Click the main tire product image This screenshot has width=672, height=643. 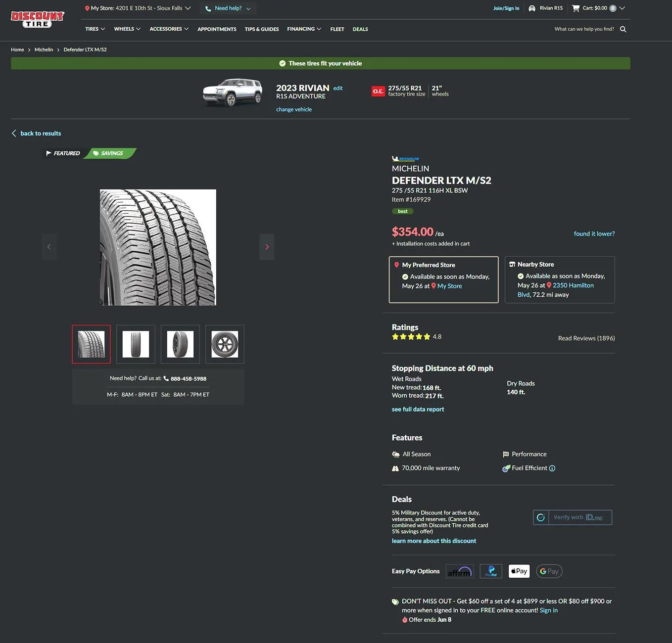(158, 247)
